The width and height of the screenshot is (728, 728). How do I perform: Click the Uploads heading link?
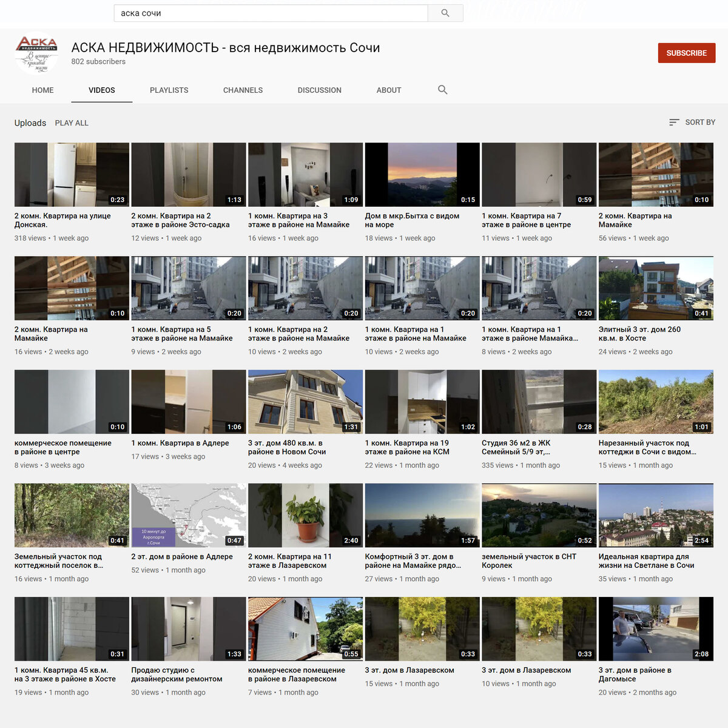30,123
